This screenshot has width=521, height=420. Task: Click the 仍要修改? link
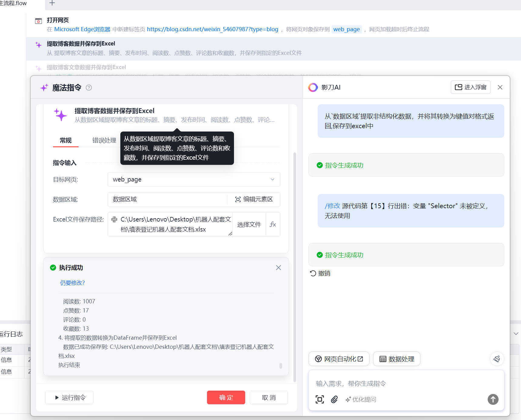click(72, 283)
